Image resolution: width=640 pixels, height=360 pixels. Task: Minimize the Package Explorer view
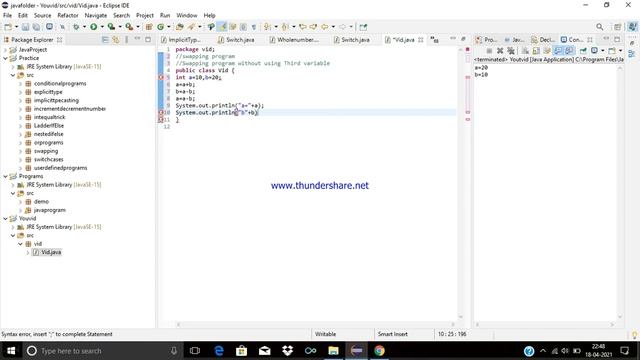(x=137, y=39)
